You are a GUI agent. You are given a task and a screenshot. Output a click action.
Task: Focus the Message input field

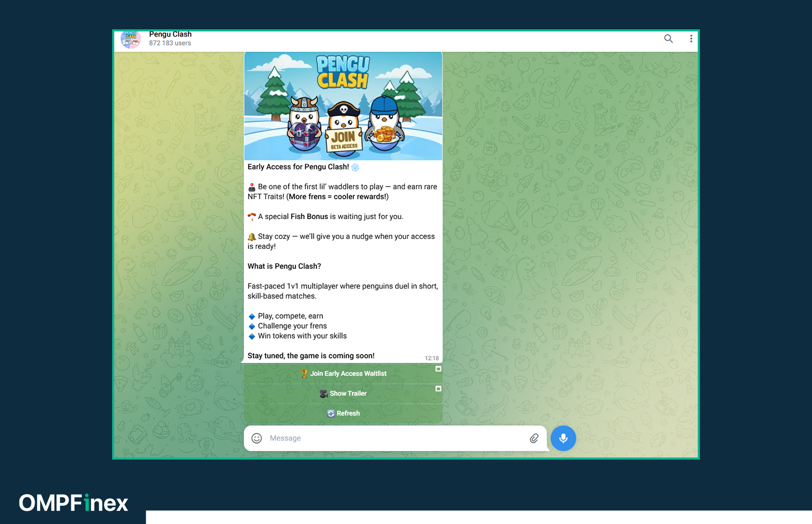point(396,438)
